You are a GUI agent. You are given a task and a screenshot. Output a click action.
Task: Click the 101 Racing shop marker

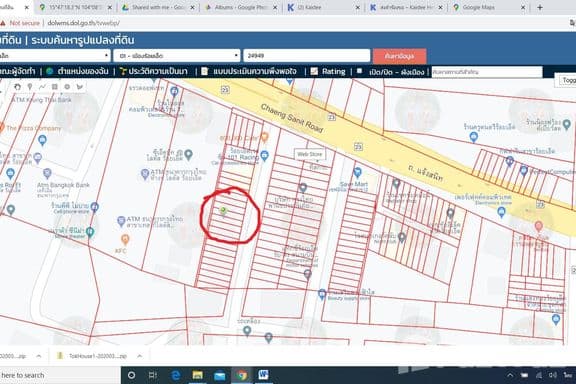(x=264, y=156)
